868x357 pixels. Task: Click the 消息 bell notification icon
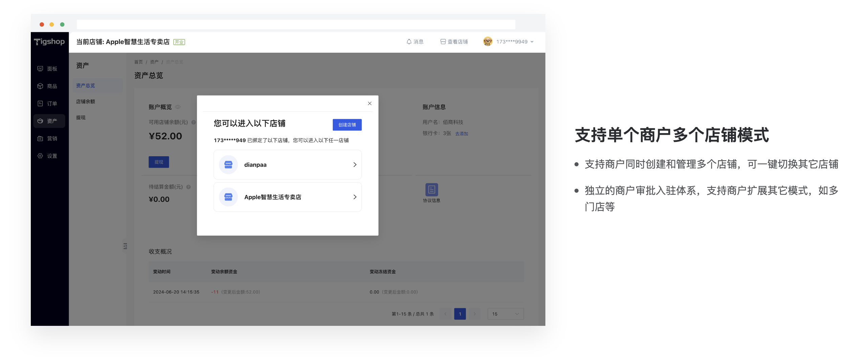409,42
